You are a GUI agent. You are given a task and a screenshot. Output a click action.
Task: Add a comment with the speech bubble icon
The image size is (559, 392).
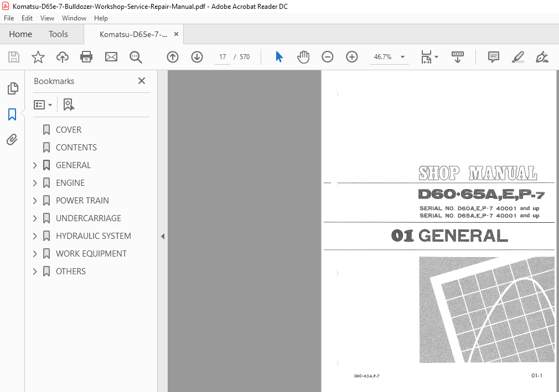pyautogui.click(x=493, y=57)
